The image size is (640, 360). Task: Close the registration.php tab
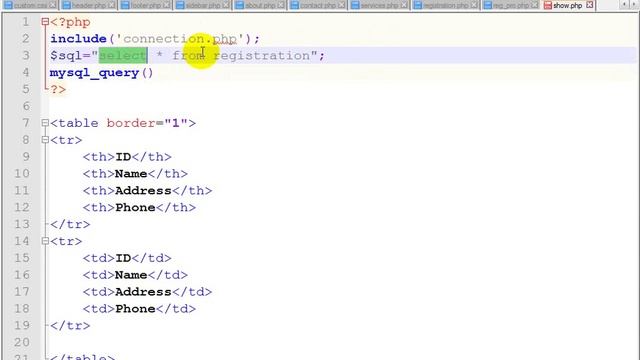click(474, 5)
